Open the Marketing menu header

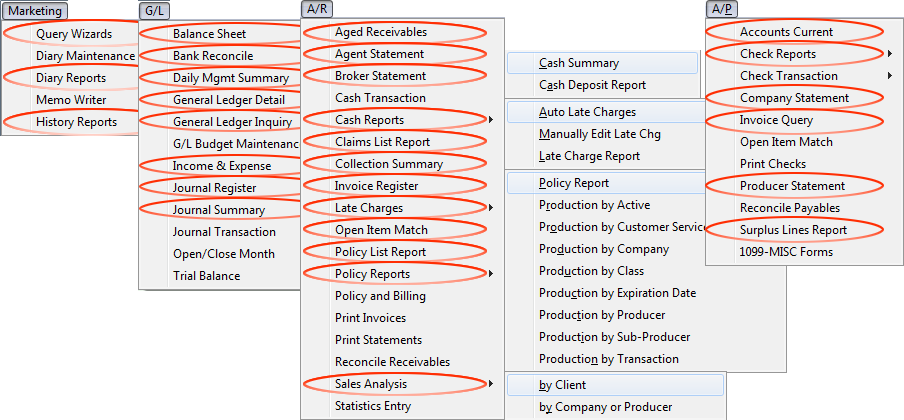click(35, 10)
